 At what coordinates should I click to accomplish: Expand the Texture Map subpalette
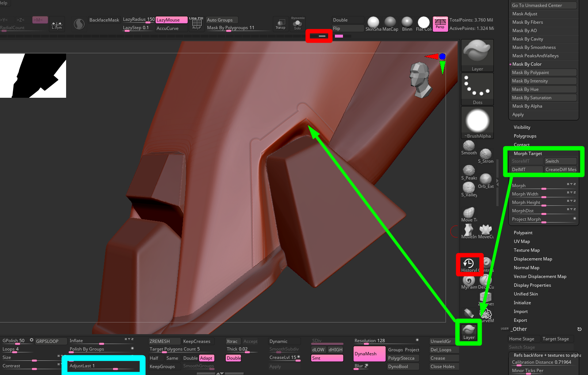[x=527, y=250]
